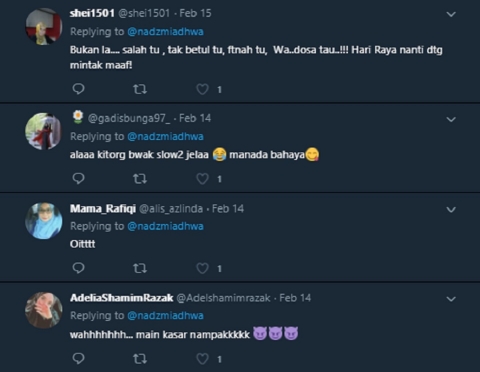Reply to Mama_Rafiqi's Oitttt tweet
The height and width of the screenshot is (372, 480).
78,268
